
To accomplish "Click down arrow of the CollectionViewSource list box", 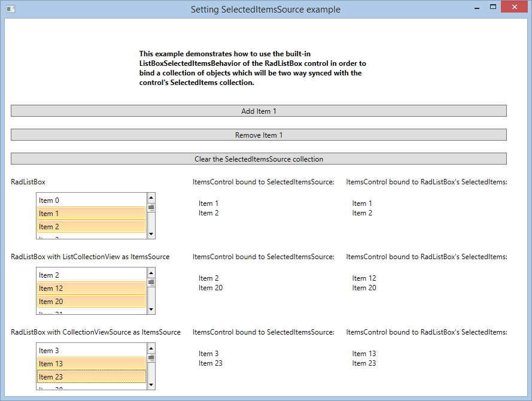I will tap(151, 385).
